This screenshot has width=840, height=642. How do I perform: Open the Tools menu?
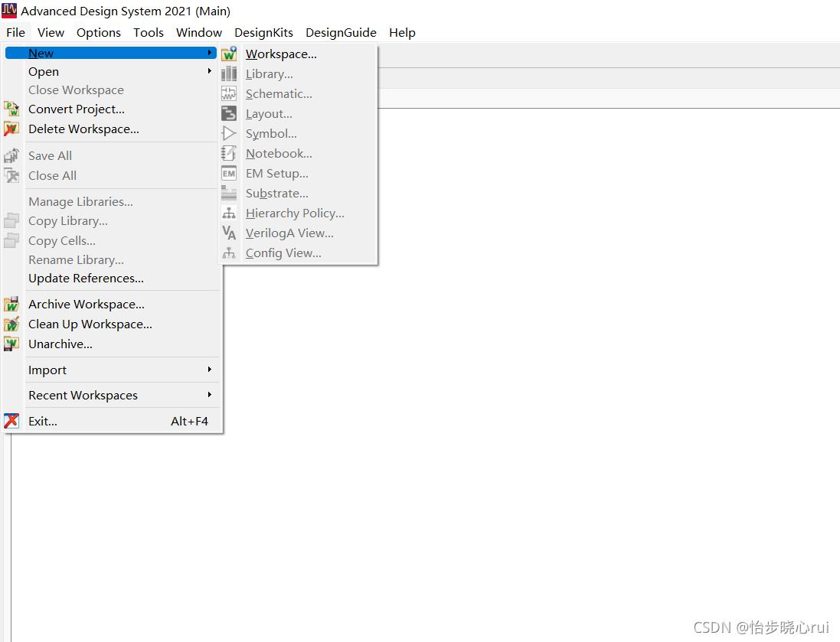[149, 33]
